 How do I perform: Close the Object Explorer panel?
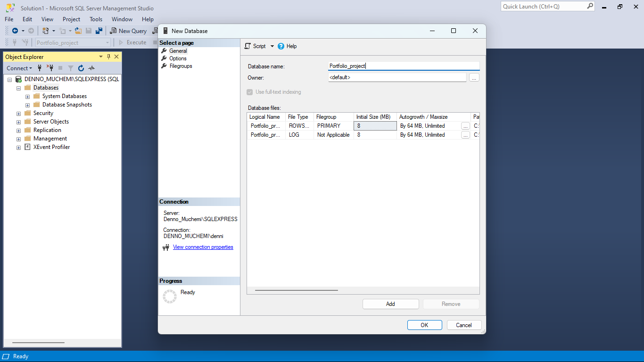pyautogui.click(x=116, y=57)
